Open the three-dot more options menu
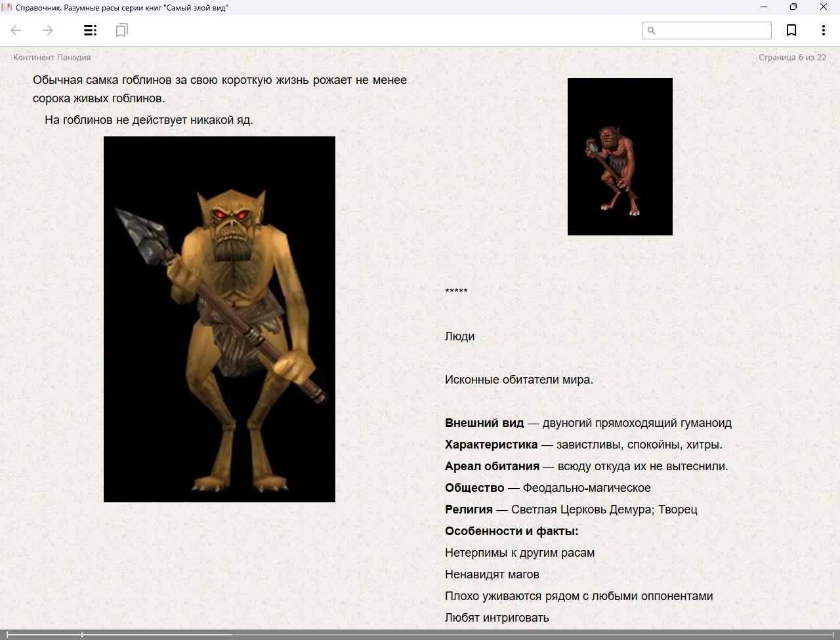840x640 pixels. 823,30
